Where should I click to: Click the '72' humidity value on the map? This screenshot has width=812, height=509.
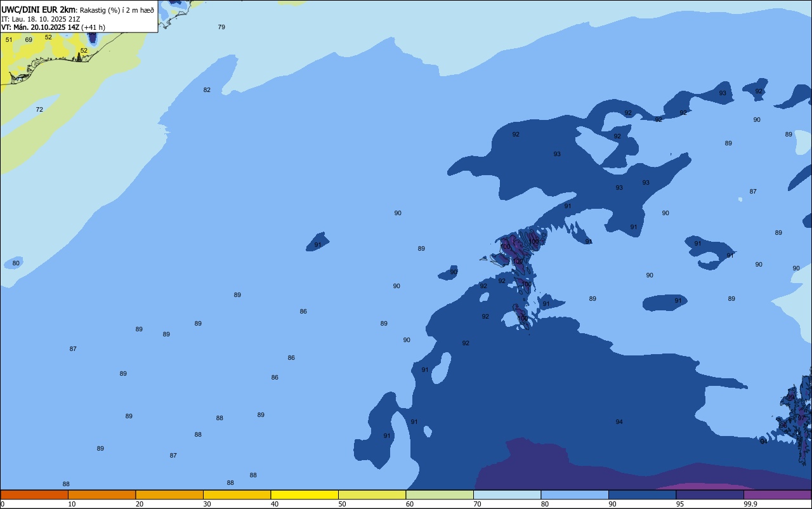tap(39, 110)
